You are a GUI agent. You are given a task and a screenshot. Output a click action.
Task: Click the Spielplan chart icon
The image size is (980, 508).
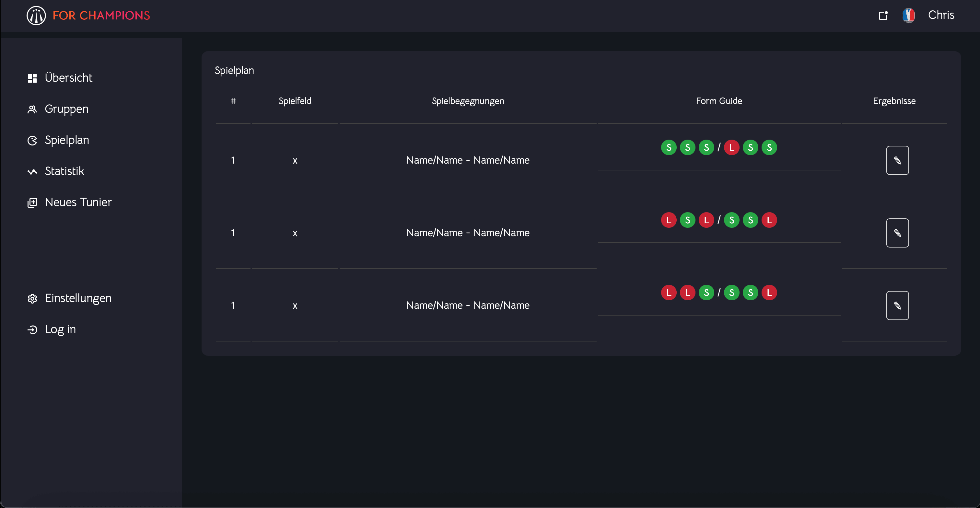click(x=32, y=141)
